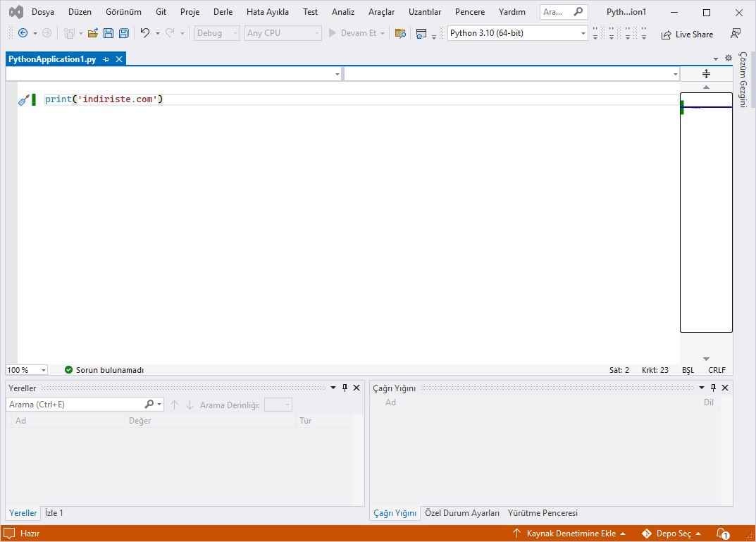Open the 100 % zoom dropdown
The width and height of the screenshot is (756, 542).
(x=27, y=370)
